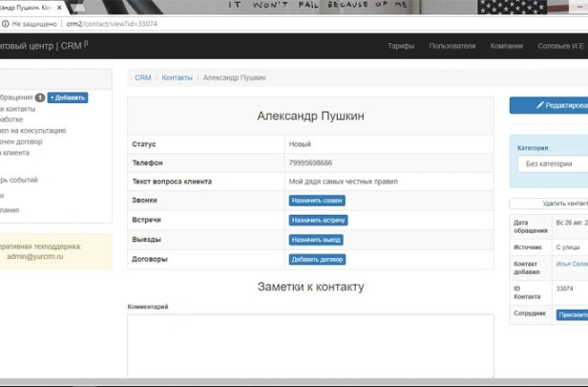The height and width of the screenshot is (387, 588).
Task: Click the pencil icon on Редактировать button
Action: click(540, 105)
